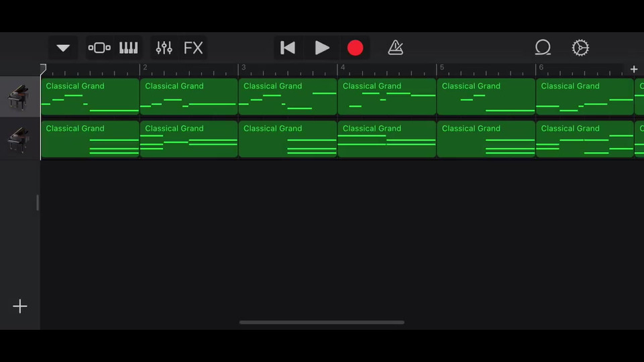
Task: Open song settings gear
Action: pos(580,48)
